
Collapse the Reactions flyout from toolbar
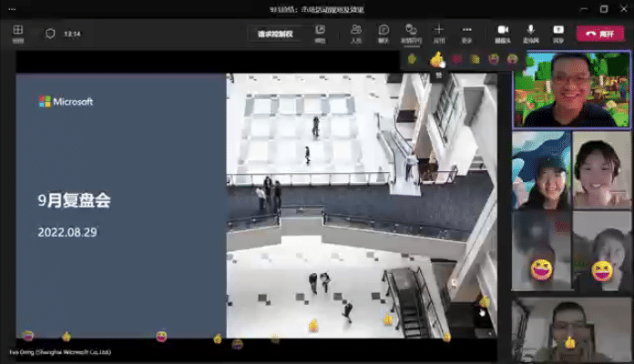(412, 33)
